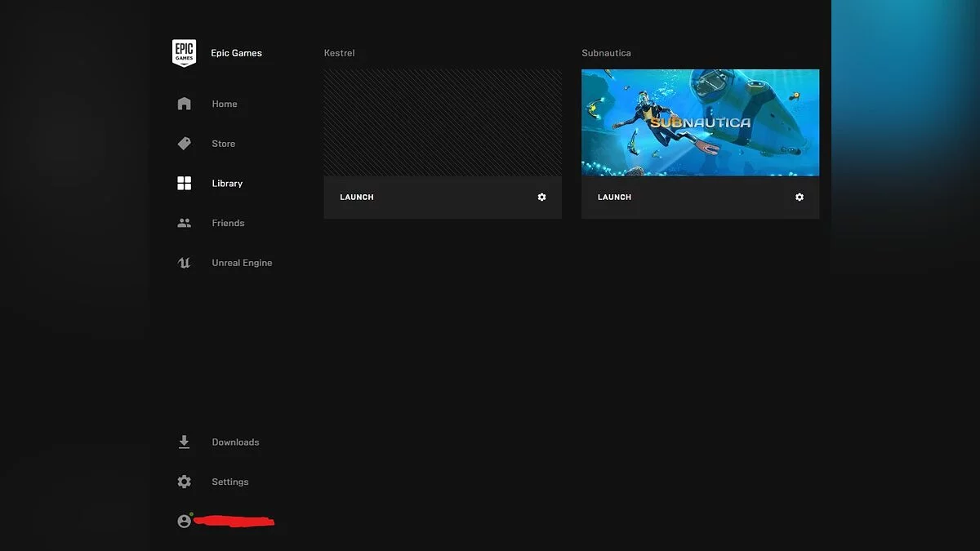The width and height of the screenshot is (980, 551).
Task: Click the Epic Games text header
Action: coord(236,53)
